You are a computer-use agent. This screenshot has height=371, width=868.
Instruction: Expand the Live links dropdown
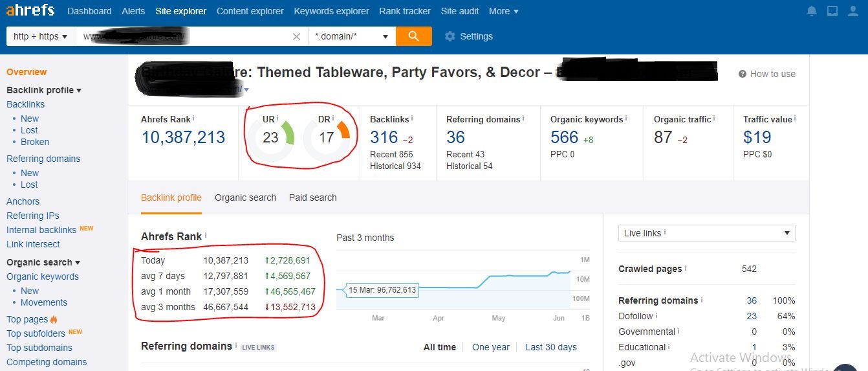click(706, 233)
